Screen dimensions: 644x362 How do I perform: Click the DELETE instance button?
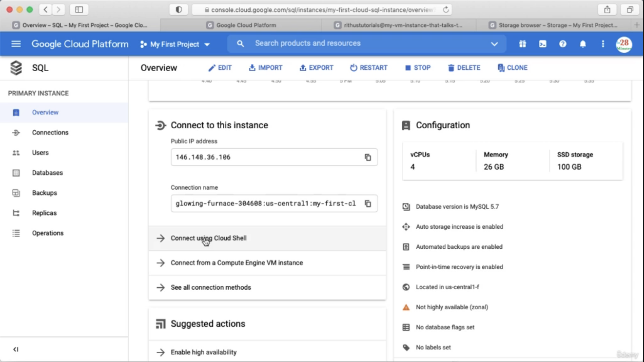[464, 68]
